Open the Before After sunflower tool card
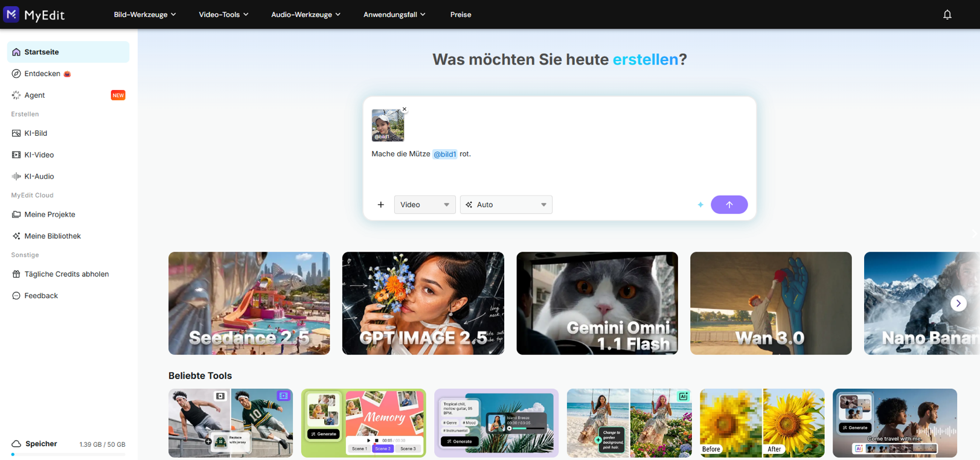Image resolution: width=980 pixels, height=460 pixels. tap(762, 423)
